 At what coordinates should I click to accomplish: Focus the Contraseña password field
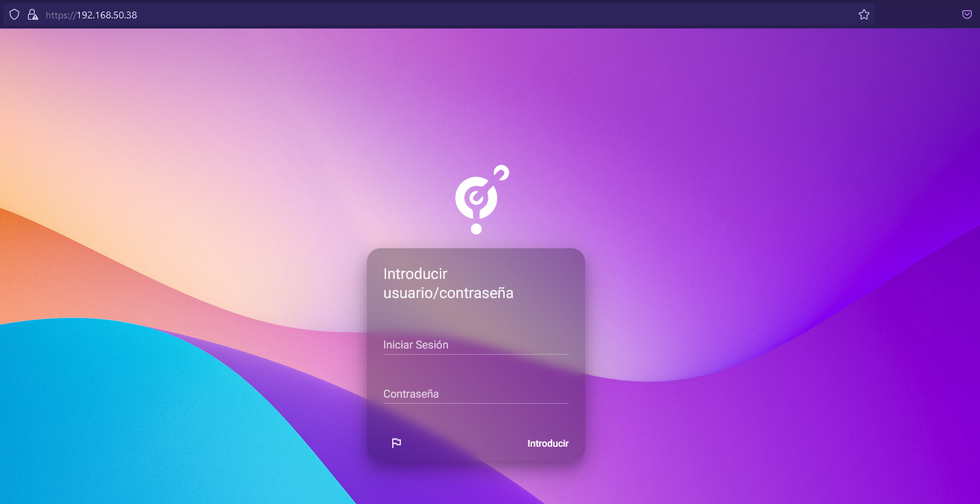click(x=475, y=394)
